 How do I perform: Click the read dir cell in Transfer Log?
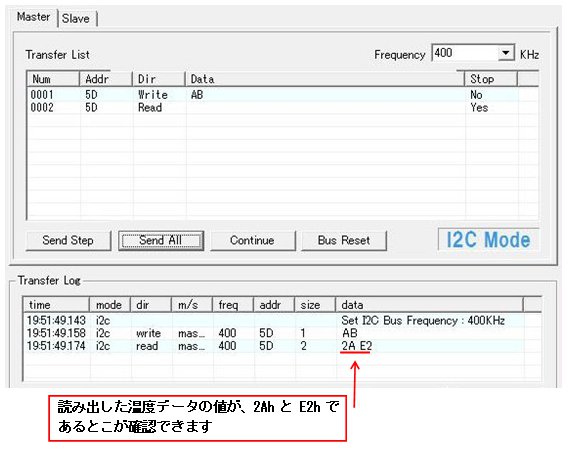coord(147,346)
